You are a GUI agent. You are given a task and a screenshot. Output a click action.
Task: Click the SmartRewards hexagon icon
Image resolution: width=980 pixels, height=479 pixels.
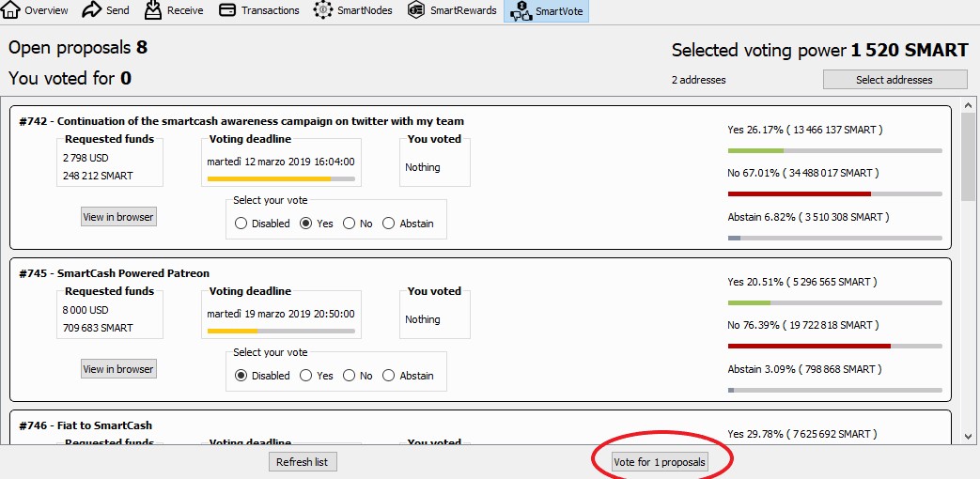click(x=415, y=10)
